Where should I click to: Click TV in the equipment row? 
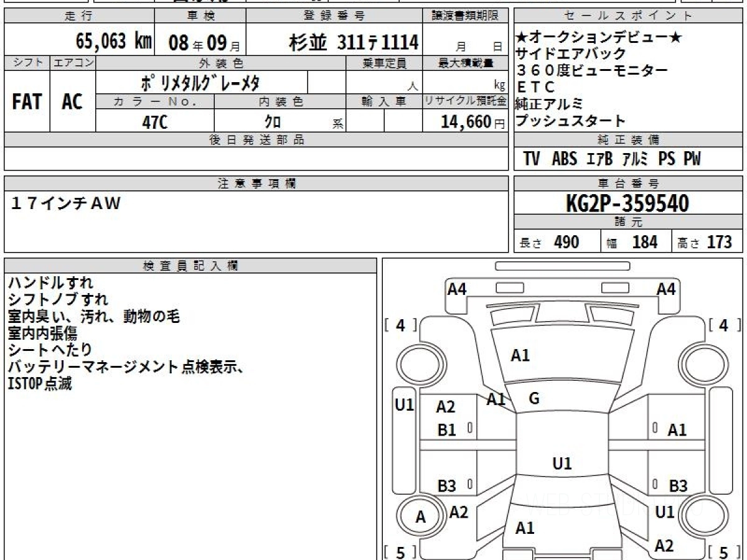[x=532, y=159]
